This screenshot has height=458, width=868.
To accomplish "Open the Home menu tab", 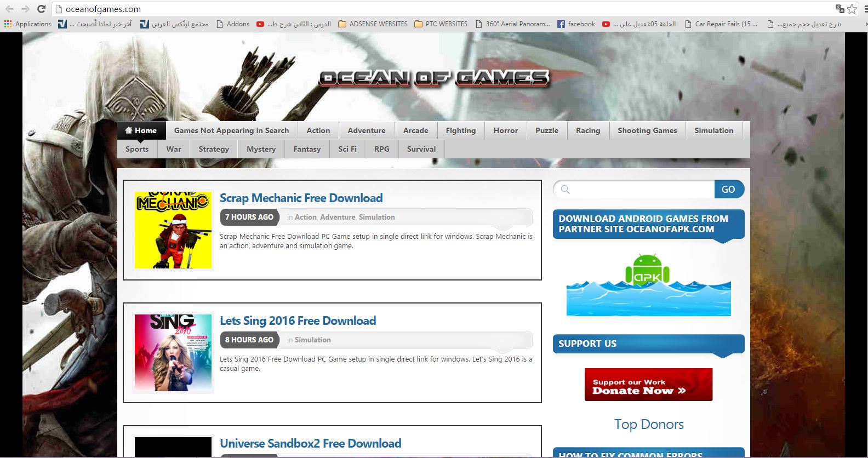I will coord(141,130).
